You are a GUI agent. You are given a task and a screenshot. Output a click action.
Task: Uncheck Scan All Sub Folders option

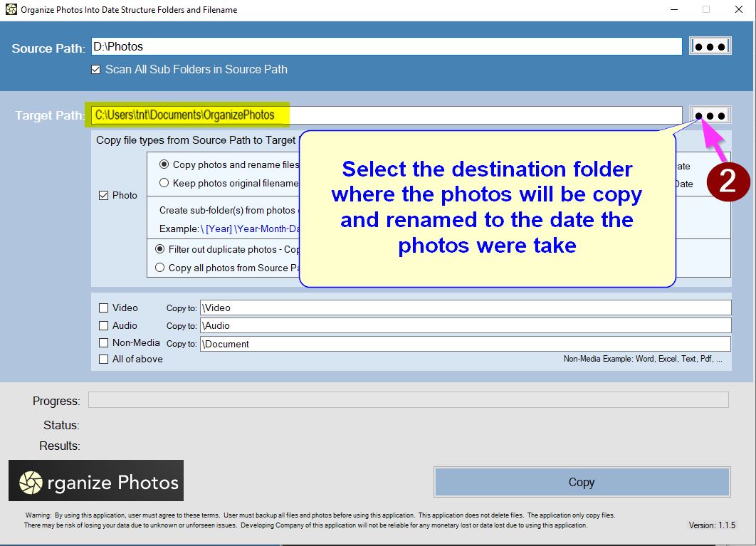coord(96,70)
